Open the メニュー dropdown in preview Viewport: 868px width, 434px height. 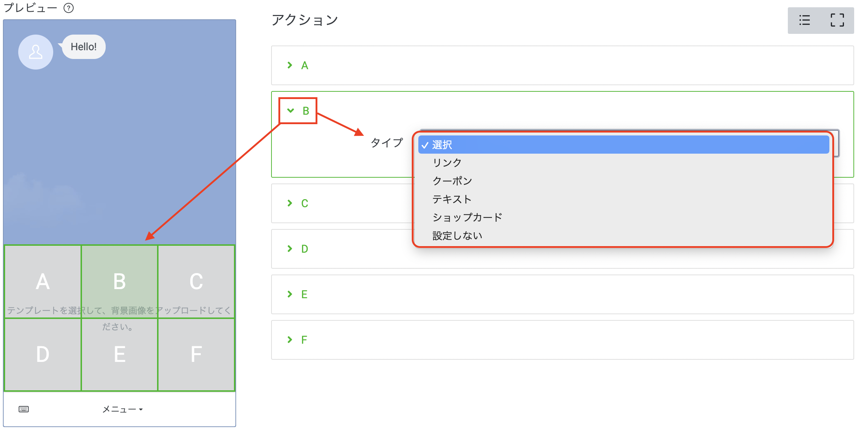tap(122, 409)
